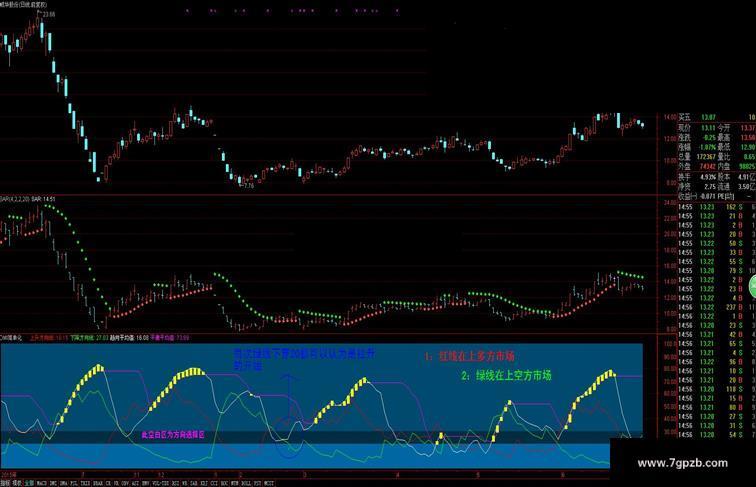756x487 pixels.
Task: Click the 此空白区为方向选择区 annotation
Action: click(173, 434)
